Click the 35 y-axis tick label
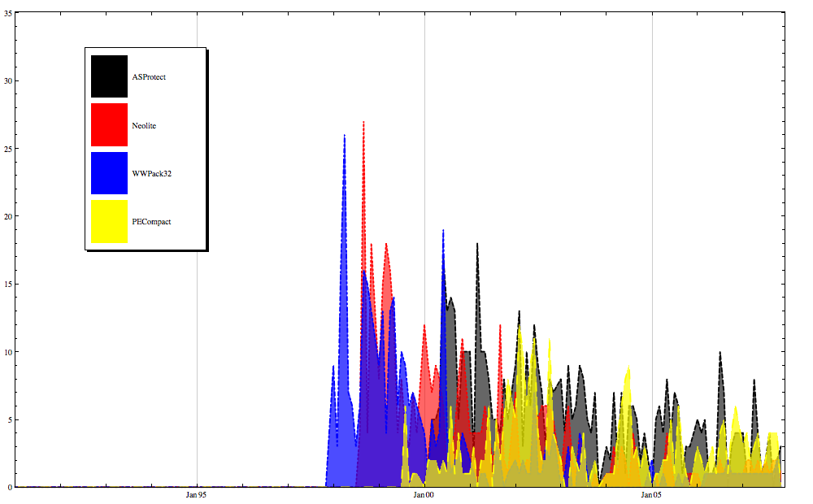 (8, 14)
